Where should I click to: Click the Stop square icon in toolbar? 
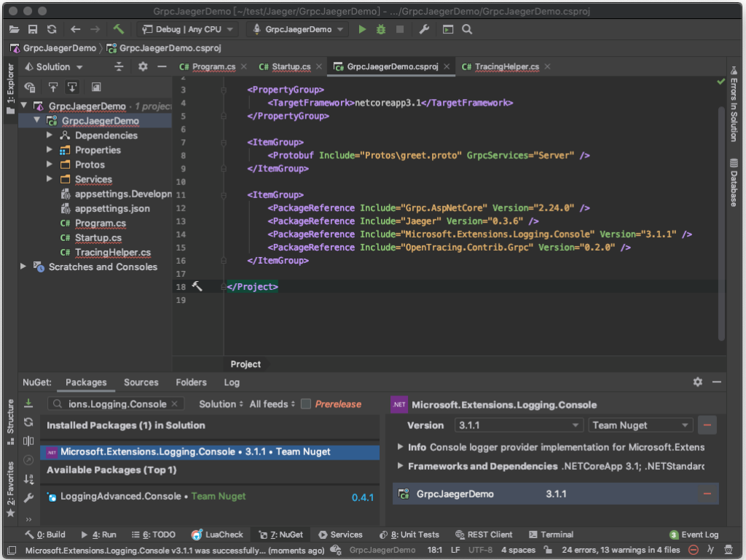click(400, 29)
